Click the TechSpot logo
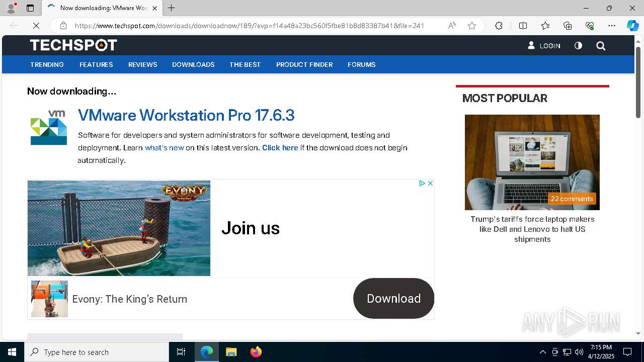 tap(73, 45)
